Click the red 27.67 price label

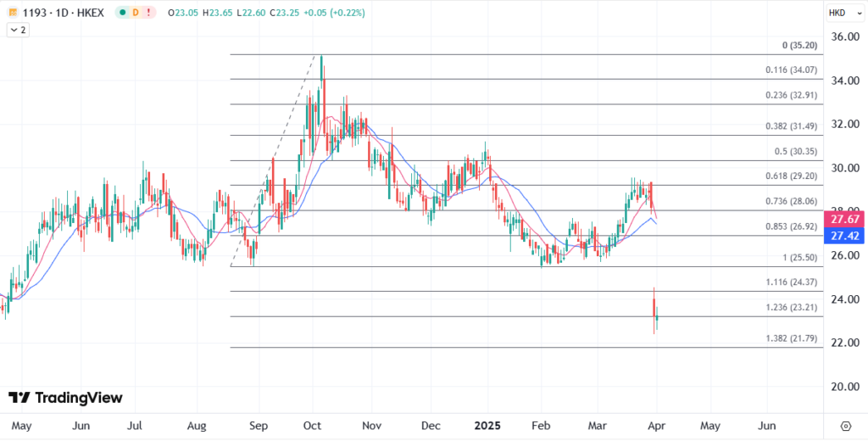click(x=846, y=220)
